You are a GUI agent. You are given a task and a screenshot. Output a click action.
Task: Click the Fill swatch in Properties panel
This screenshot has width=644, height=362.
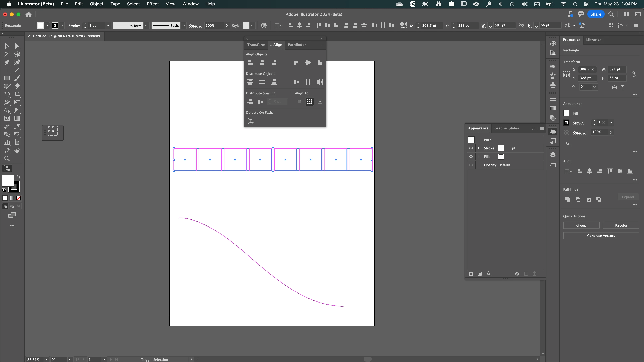[x=566, y=113]
